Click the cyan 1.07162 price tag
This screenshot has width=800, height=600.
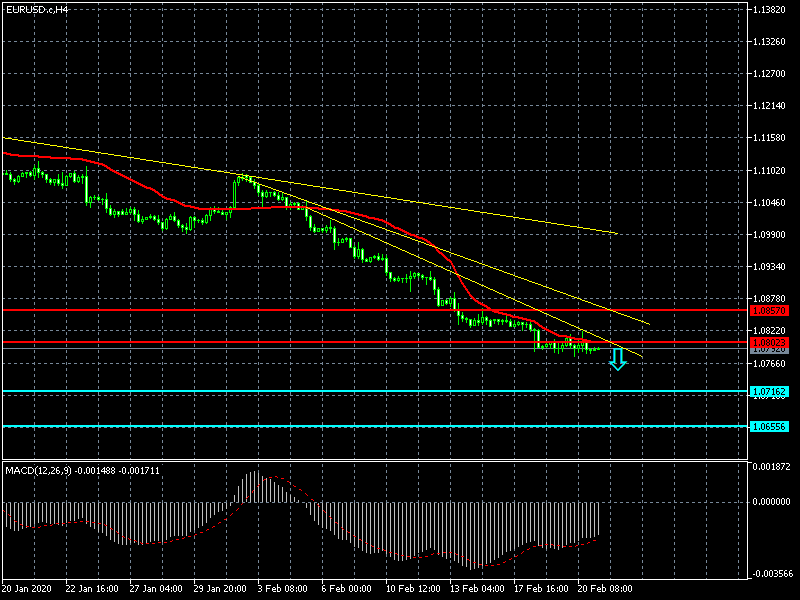[768, 391]
